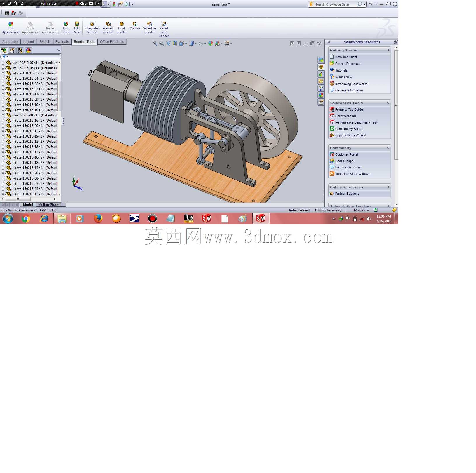Click the Open a Document link
Screen dimensions: 476x473
coord(348,64)
